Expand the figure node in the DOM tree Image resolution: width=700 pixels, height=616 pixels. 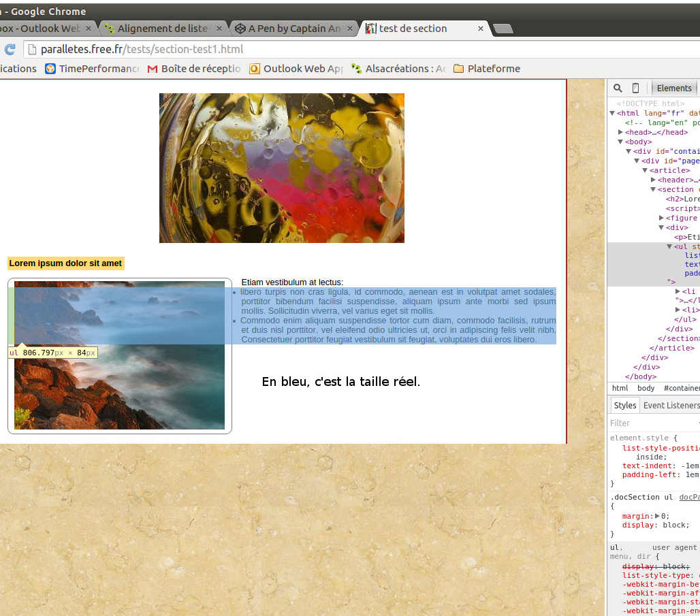661,218
